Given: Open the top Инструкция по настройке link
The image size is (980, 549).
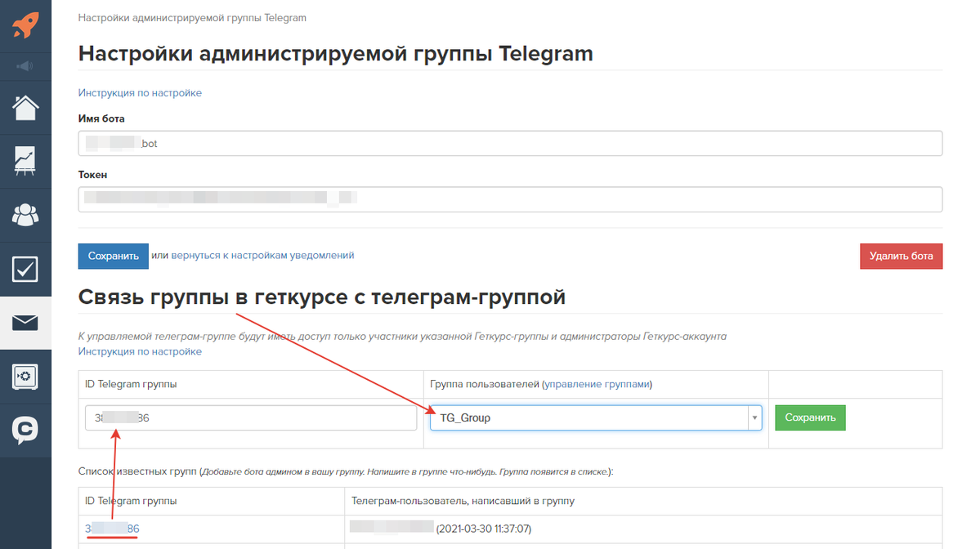Looking at the screenshot, I should tap(140, 93).
